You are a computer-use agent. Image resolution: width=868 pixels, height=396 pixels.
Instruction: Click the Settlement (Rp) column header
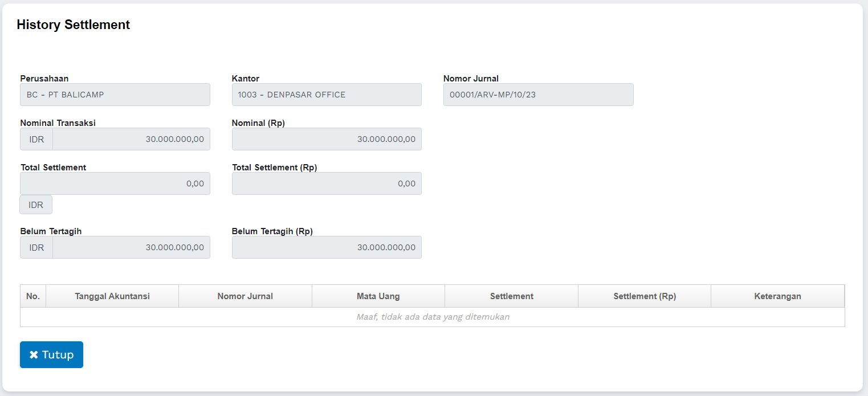click(x=645, y=296)
